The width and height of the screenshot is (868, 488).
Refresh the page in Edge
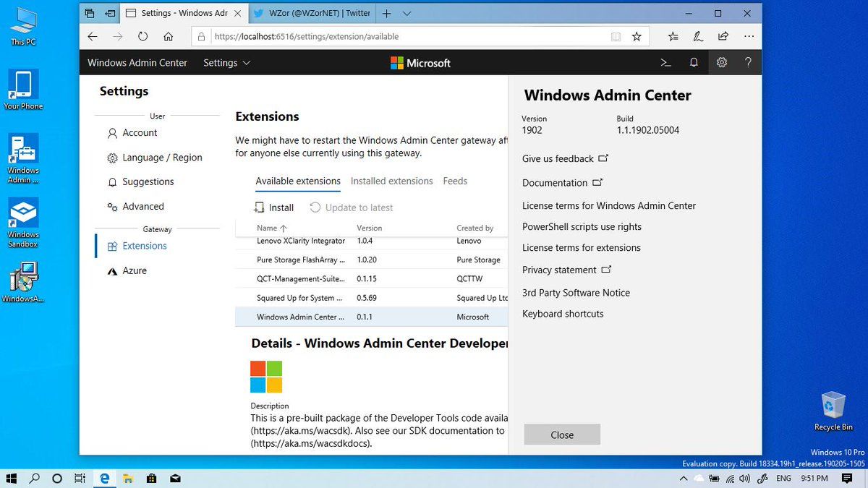pos(142,36)
